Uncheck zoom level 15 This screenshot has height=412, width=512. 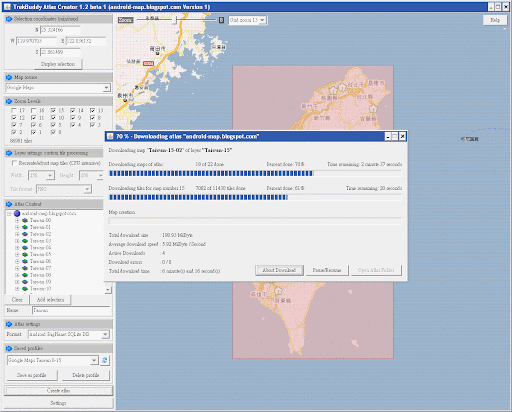pyautogui.click(x=53, y=110)
